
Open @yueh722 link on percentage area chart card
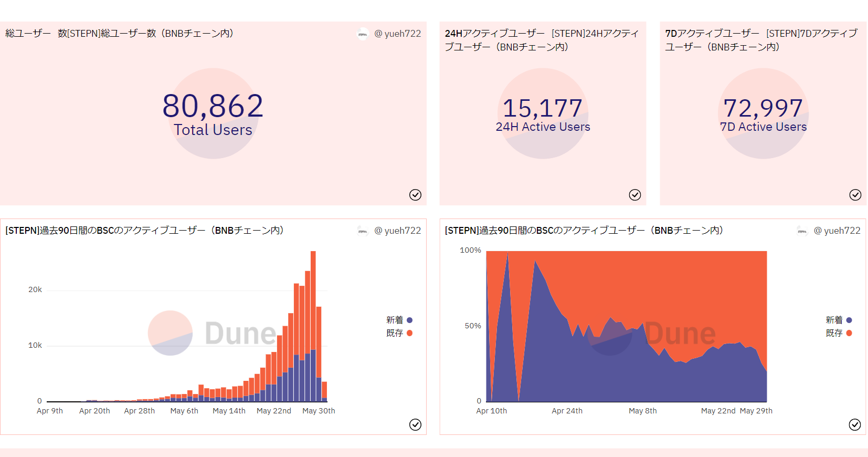(837, 231)
